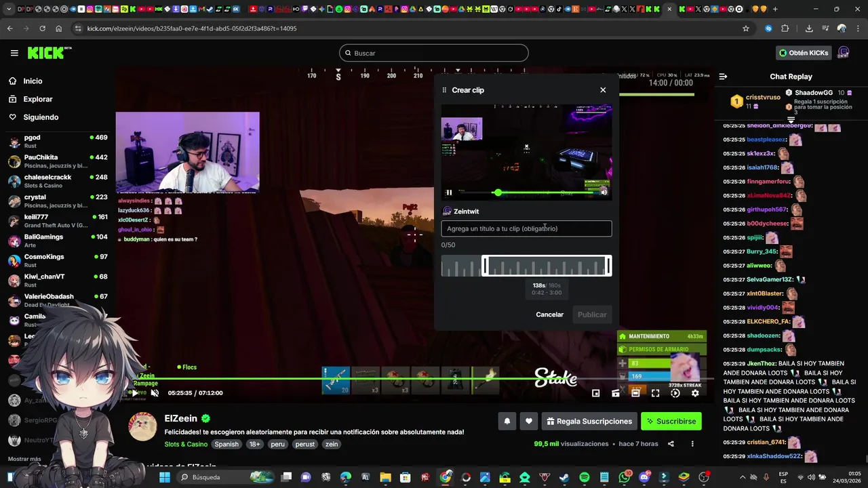Image resolution: width=868 pixels, height=488 pixels.
Task: Open CosmoKings channel in sidebar
Action: (58, 260)
